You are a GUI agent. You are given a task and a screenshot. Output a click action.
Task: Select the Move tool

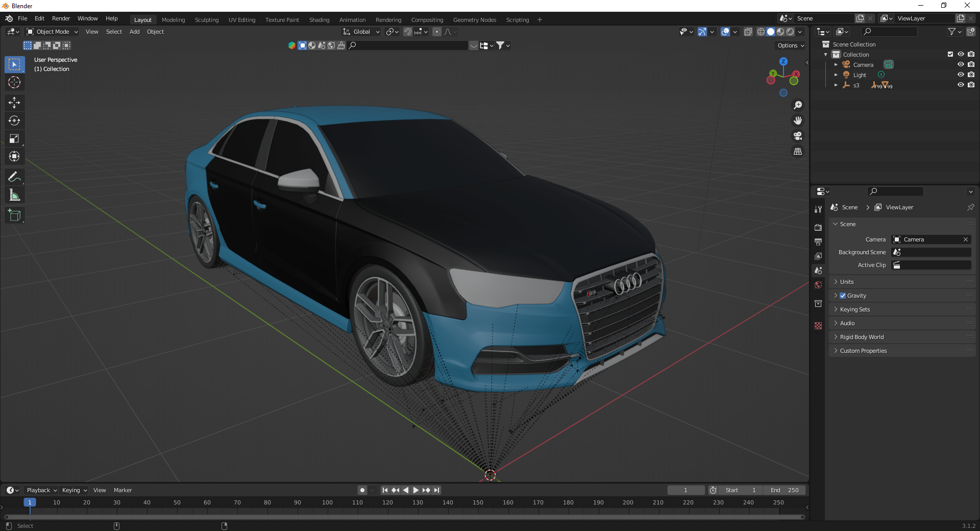14,103
